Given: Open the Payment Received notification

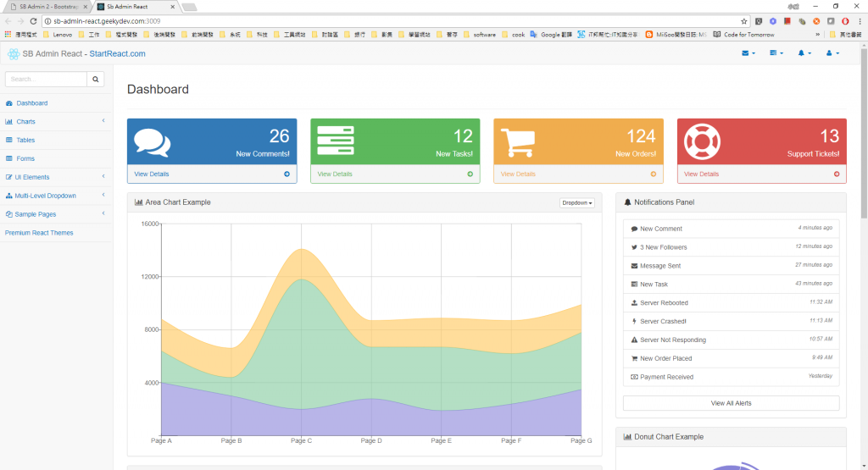Looking at the screenshot, I should [731, 377].
